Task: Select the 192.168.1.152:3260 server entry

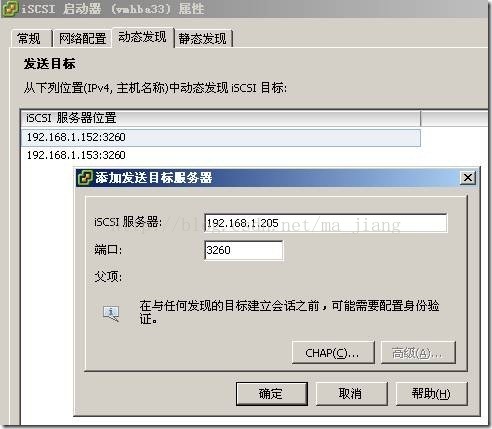Action: click(221, 137)
